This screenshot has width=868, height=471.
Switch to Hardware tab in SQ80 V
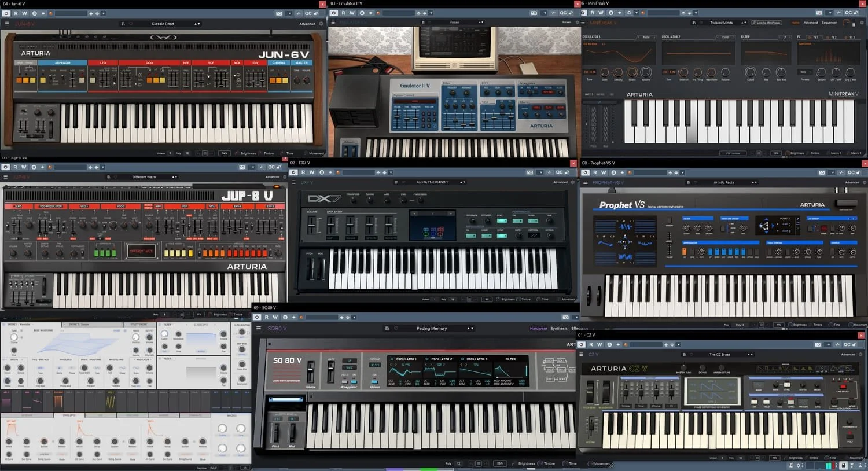(x=538, y=328)
